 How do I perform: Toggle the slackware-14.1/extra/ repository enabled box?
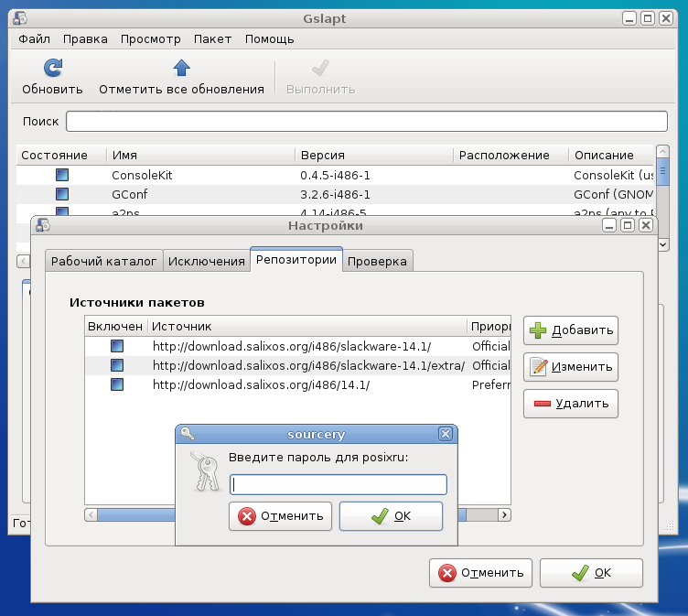coord(117,365)
